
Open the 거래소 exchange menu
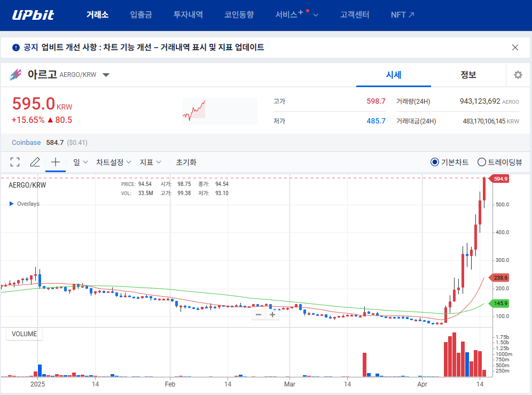[x=97, y=14]
